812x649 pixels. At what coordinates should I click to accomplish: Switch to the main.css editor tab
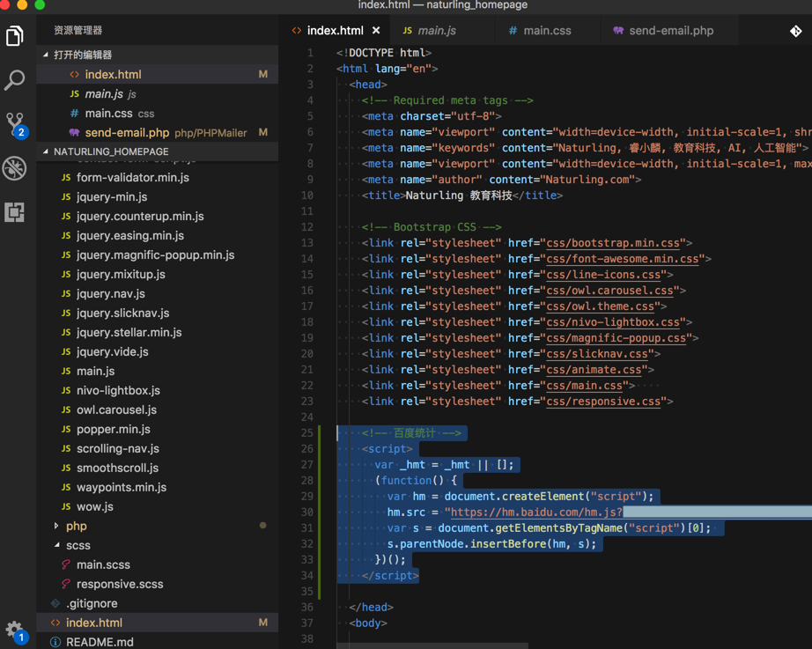coord(546,31)
